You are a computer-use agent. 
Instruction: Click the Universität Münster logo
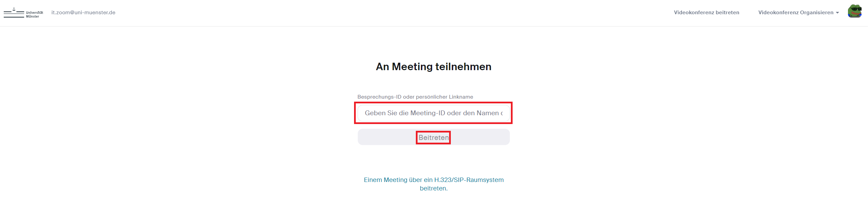[23, 13]
